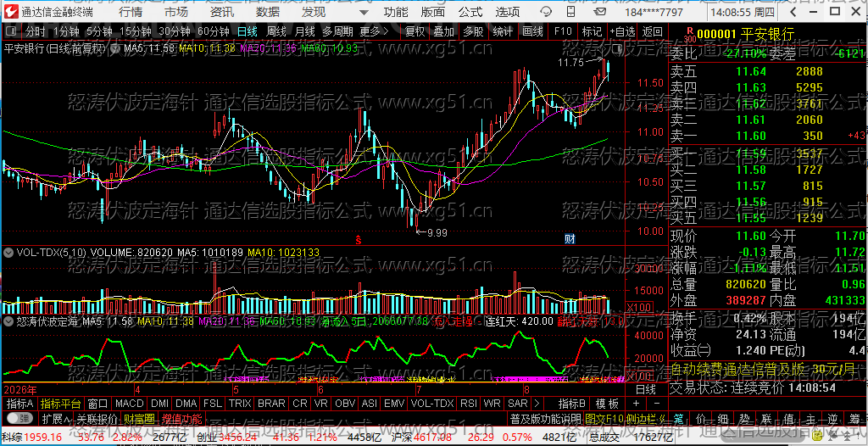
Task: Click the R300 margin badge beside 000001
Action: click(689, 35)
